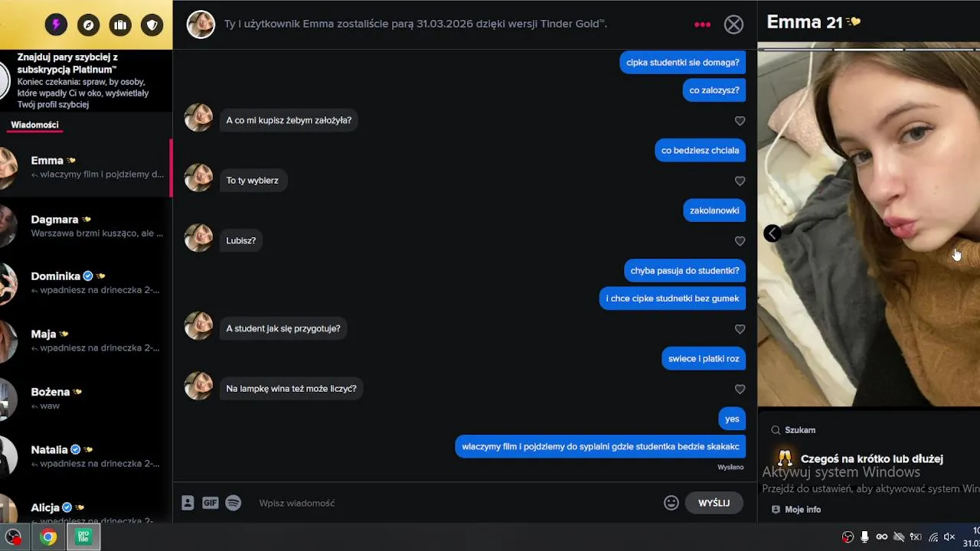Click Chrome icon in the taskbar

pyautogui.click(x=48, y=537)
